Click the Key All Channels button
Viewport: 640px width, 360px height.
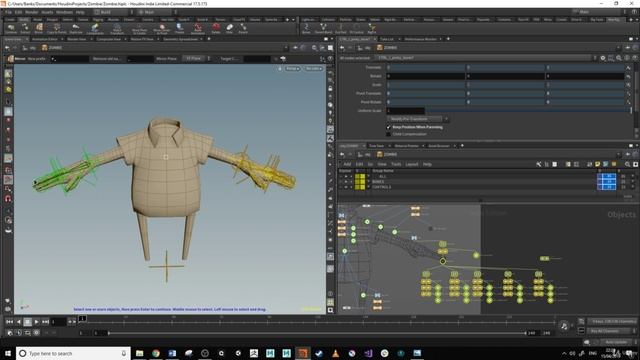pyautogui.click(x=608, y=331)
